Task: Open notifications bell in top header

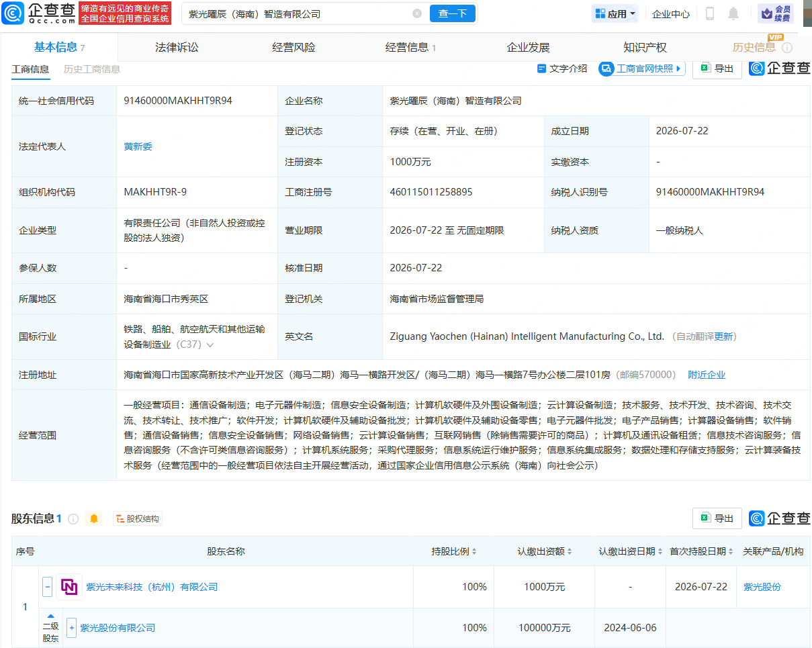Action: pos(733,13)
